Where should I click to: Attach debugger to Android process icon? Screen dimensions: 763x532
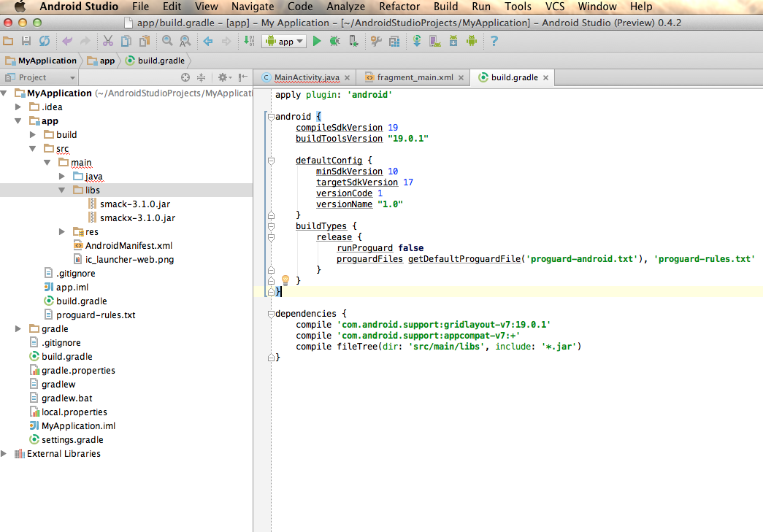coord(354,42)
